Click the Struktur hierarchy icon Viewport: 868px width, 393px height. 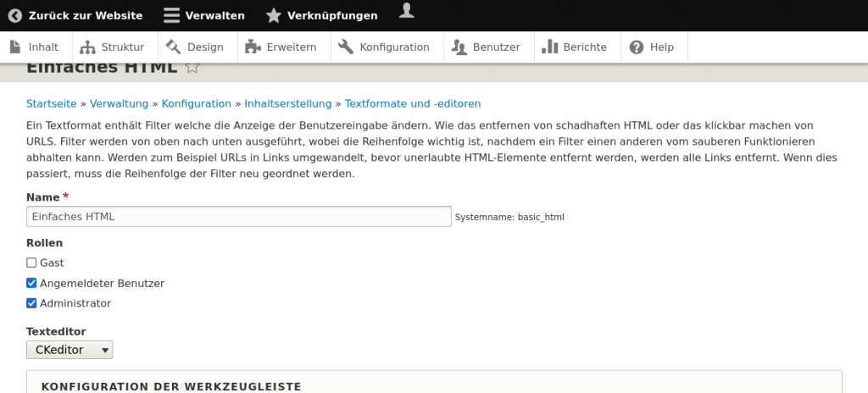click(87, 47)
